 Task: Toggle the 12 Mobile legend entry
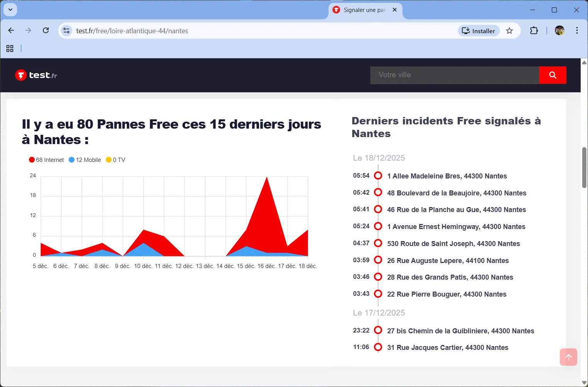[x=85, y=160]
